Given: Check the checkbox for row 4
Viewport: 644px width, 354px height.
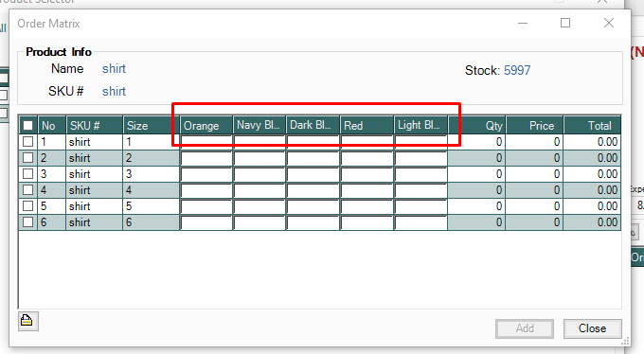Looking at the screenshot, I should tap(27, 189).
